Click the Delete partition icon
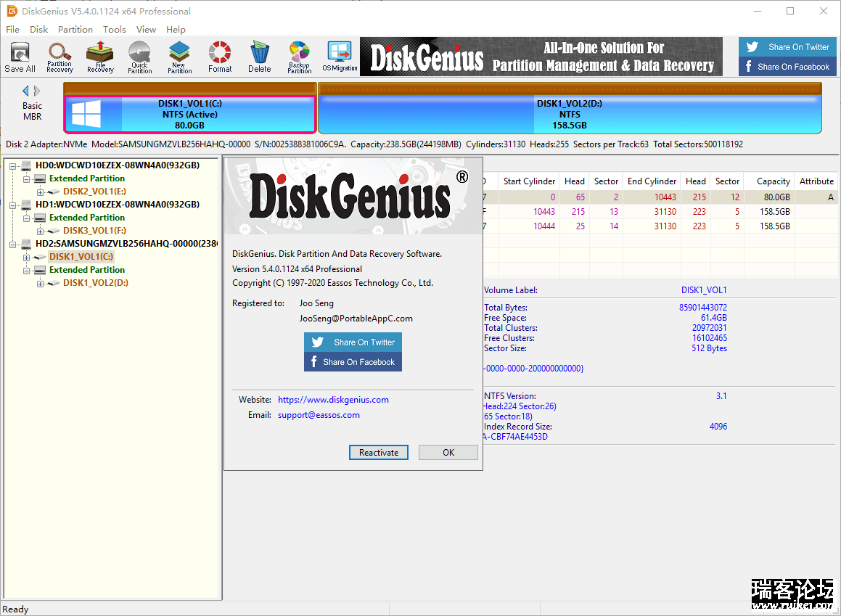This screenshot has width=841, height=616. click(260, 57)
